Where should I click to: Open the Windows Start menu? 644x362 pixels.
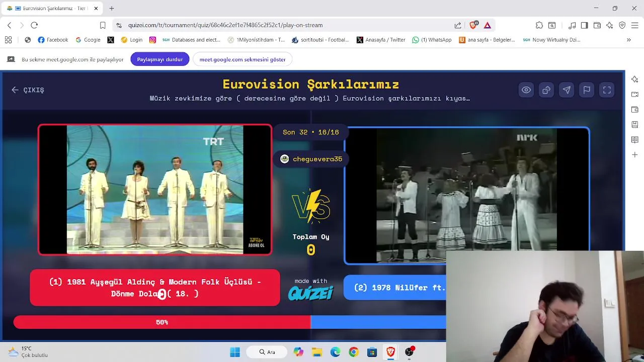coord(235,352)
